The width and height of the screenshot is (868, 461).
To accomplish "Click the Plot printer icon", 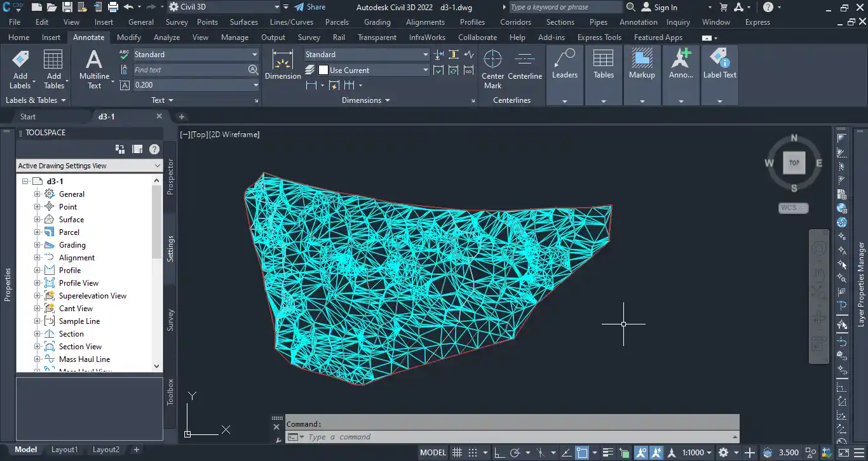I will [113, 7].
